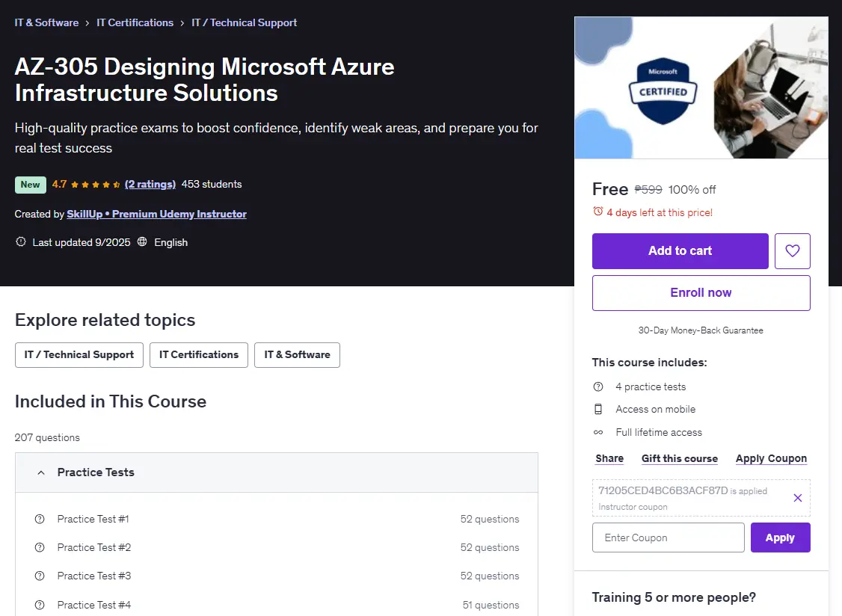Click the New badge
The image size is (842, 616).
tap(30, 184)
